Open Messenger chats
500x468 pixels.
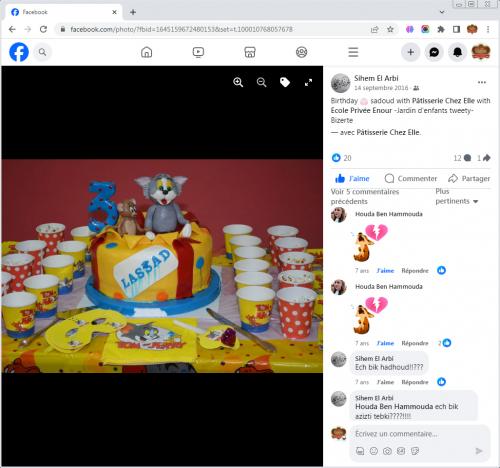pyautogui.click(x=434, y=52)
